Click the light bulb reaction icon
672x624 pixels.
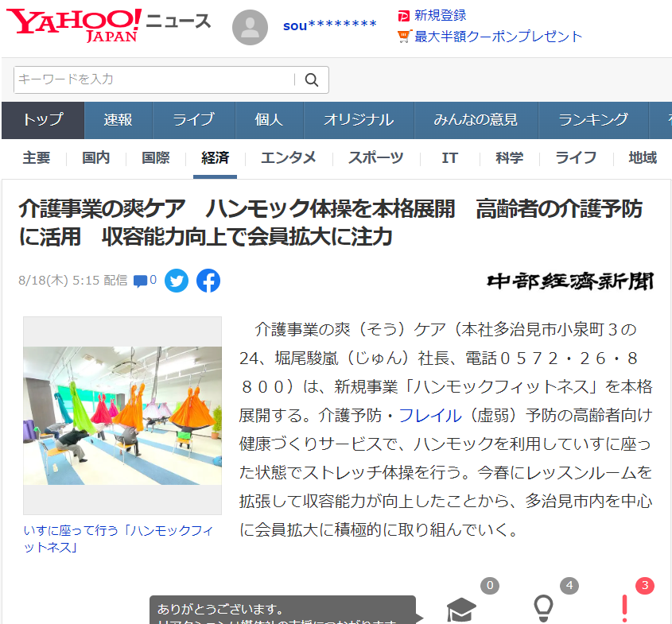tap(543, 608)
